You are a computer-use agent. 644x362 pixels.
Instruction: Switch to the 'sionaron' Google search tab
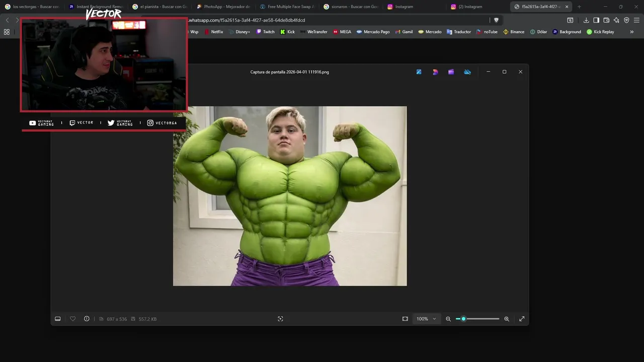tap(351, 7)
